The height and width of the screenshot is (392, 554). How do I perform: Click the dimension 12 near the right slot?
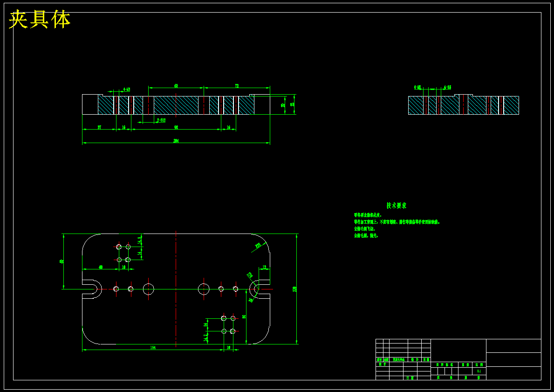[x=264, y=267]
